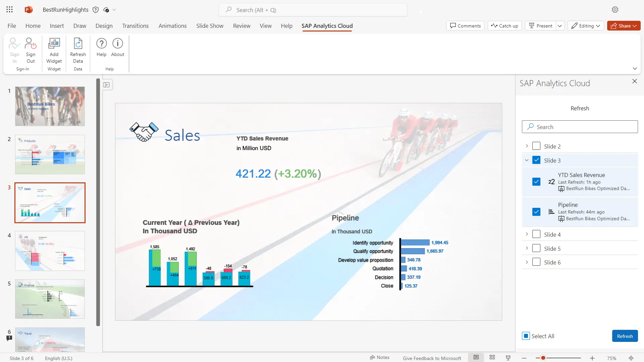Click the comment marker on slide 6
The image size is (644, 362).
coord(9,338)
